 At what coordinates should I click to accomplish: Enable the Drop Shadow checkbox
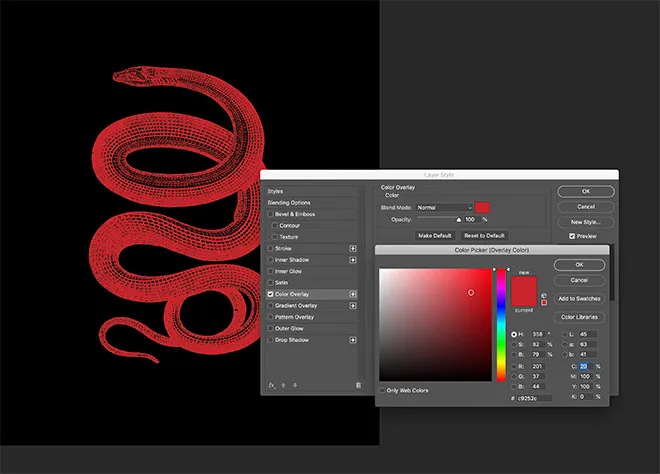tap(271, 340)
